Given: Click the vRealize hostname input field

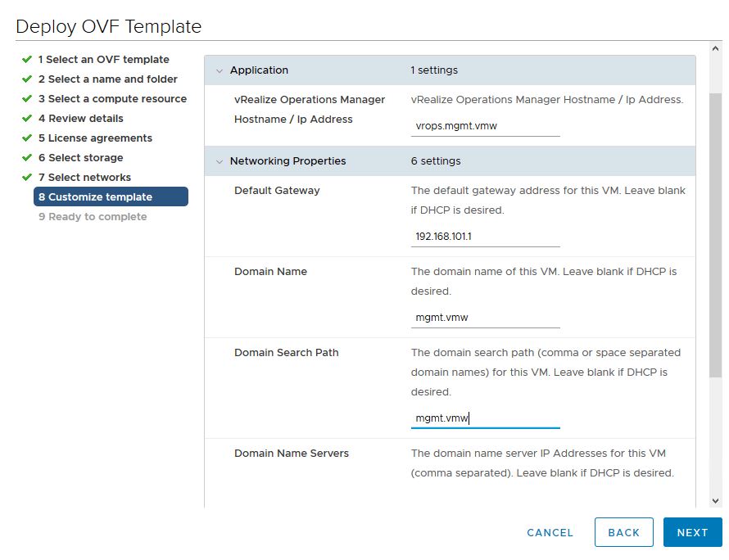Looking at the screenshot, I should pyautogui.click(x=485, y=128).
